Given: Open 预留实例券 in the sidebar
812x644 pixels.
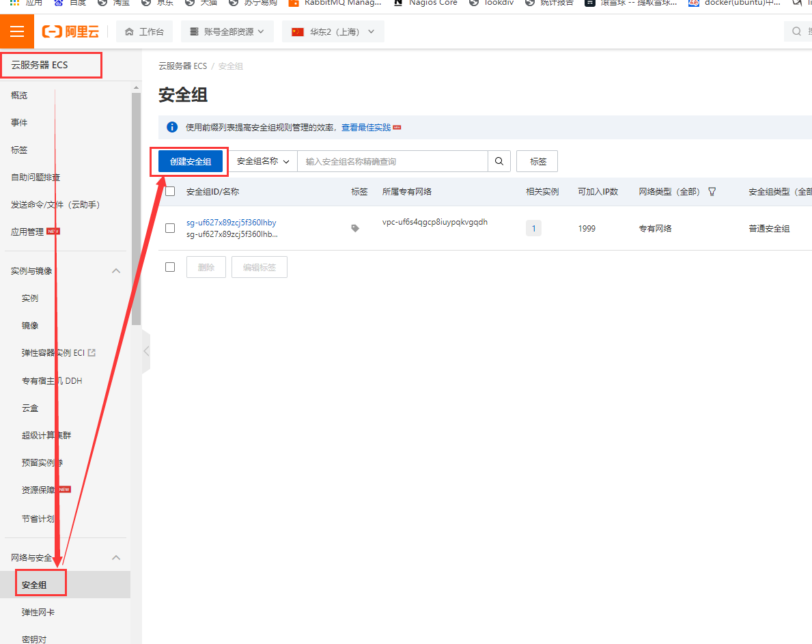Looking at the screenshot, I should 42,463.
